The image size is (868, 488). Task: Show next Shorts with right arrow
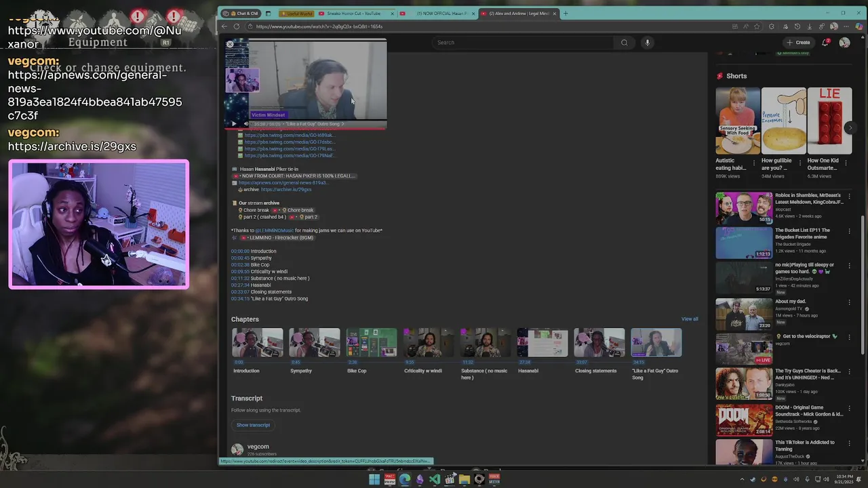pos(850,127)
